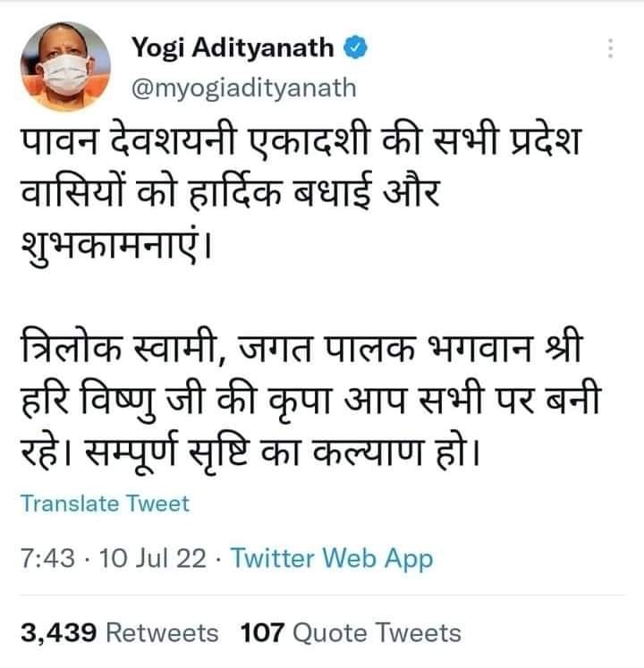Click the tweet line starting with हरि विष्णु
644x668 pixels.
311,400
